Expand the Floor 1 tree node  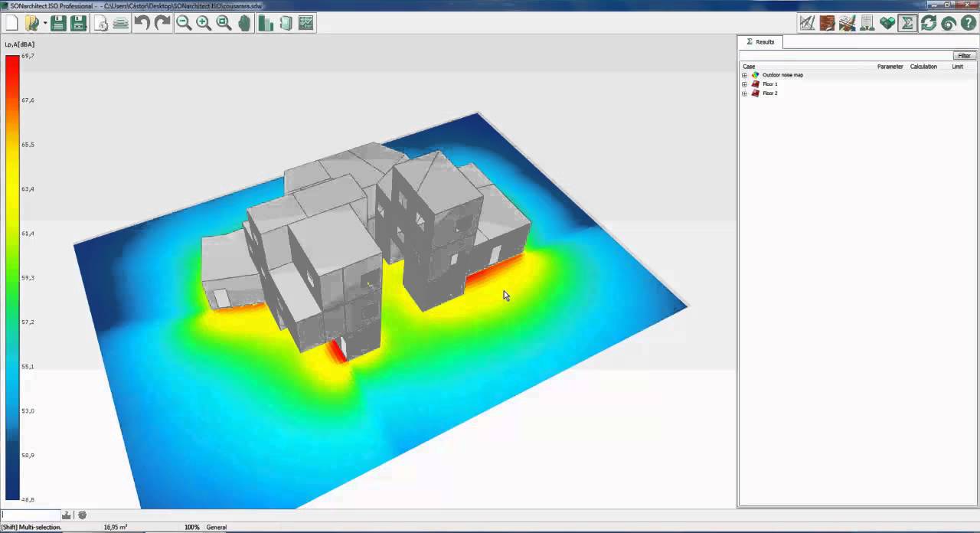744,84
